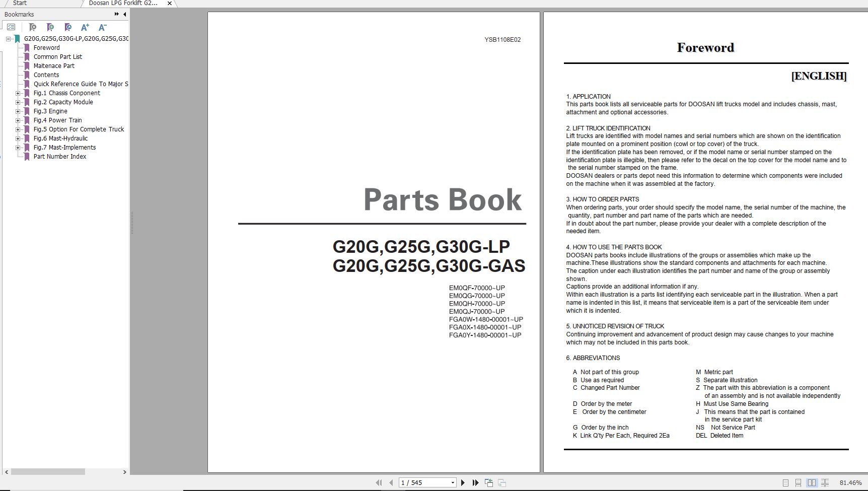This screenshot has width=868, height=491.
Task: Select the expand current bookmark icon
Action: pos(68,28)
